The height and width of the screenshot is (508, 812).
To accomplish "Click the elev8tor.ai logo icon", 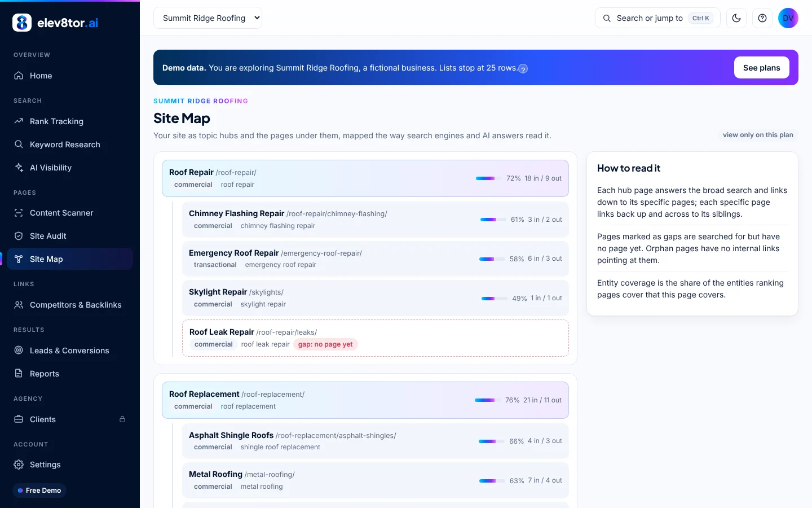I will pyautogui.click(x=22, y=23).
